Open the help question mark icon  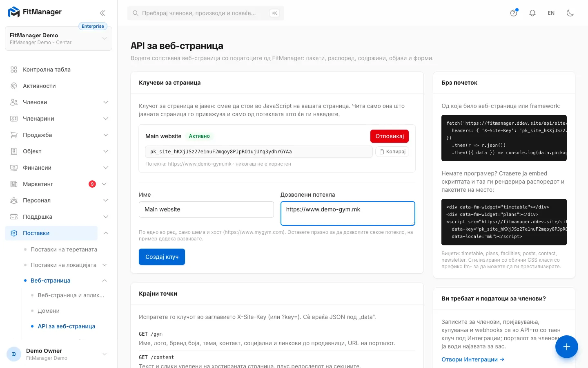tap(514, 13)
